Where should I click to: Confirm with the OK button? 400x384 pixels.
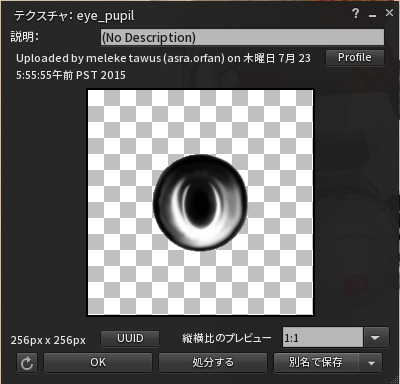98,362
